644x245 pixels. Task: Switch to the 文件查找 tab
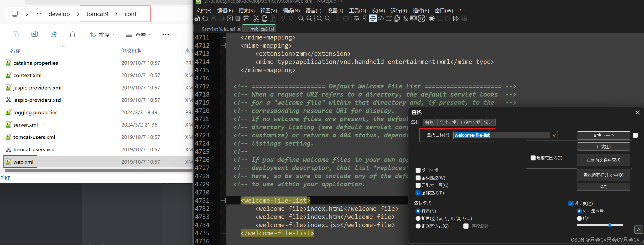pyautogui.click(x=448, y=122)
